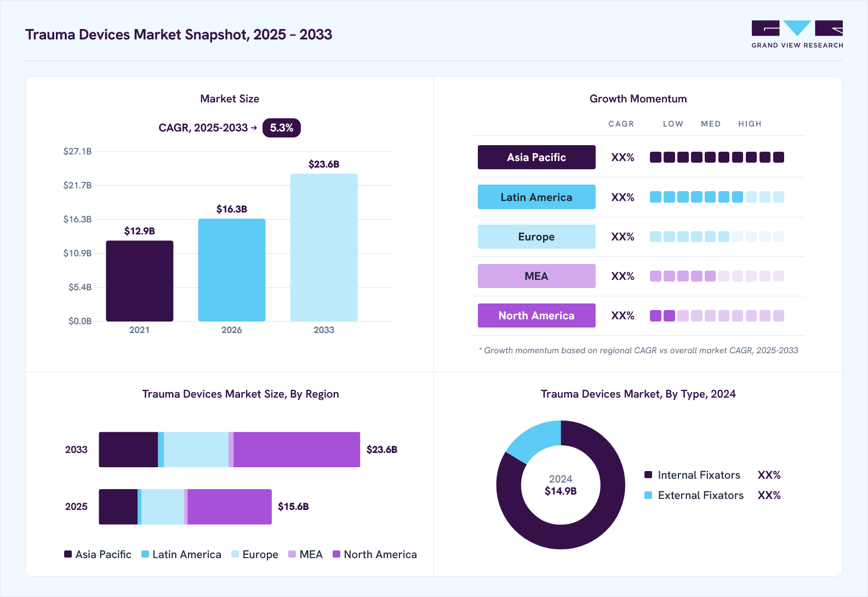Click the Trauma Devices Market Size, By Region title
The image size is (868, 597).
pyautogui.click(x=241, y=394)
